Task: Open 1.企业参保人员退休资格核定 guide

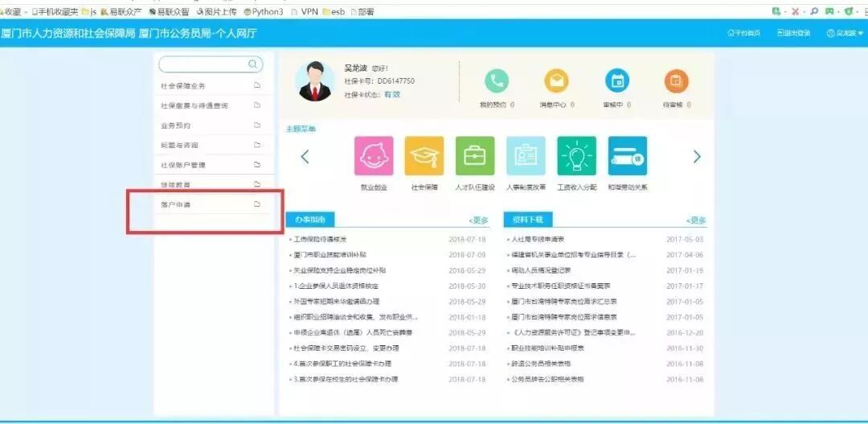Action: [336, 286]
